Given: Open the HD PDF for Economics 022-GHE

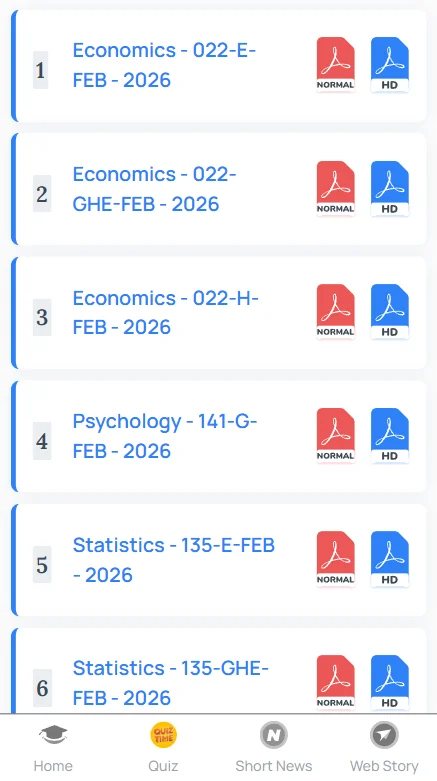Looking at the screenshot, I should pyautogui.click(x=390, y=189).
